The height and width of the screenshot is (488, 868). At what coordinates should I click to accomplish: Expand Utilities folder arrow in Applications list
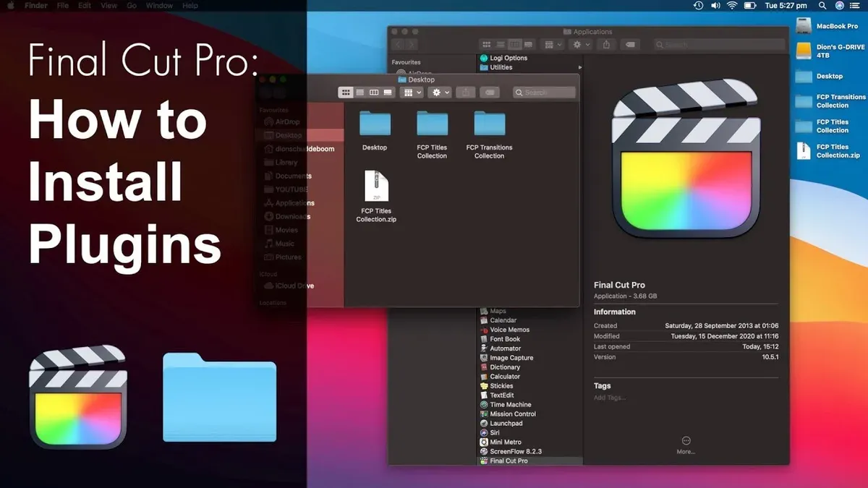point(581,67)
